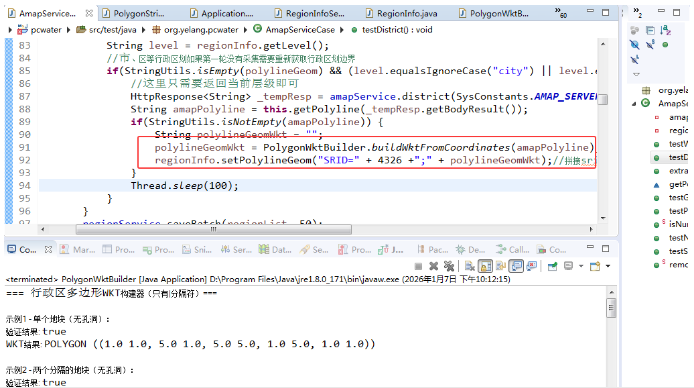This screenshot has height=388, width=694.
Task: Click the Terminate console button
Action: coord(418,266)
